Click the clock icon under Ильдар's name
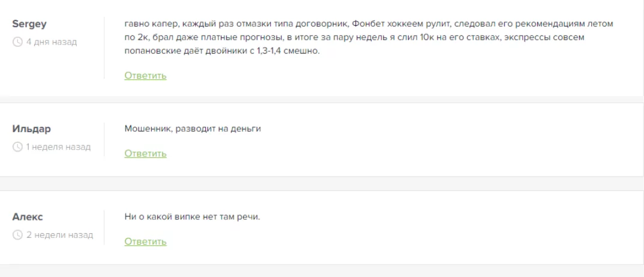Image resolution: width=644 pixels, height=277 pixels. tap(17, 147)
